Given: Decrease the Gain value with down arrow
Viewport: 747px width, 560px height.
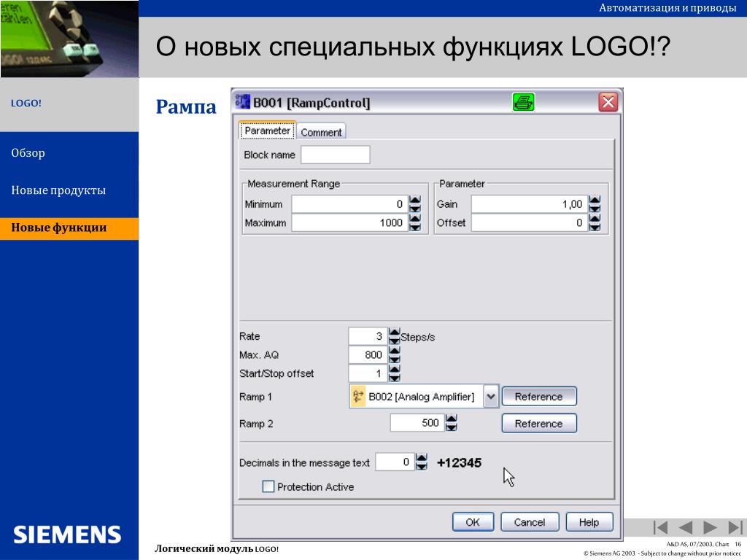Looking at the screenshot, I should click(x=595, y=209).
